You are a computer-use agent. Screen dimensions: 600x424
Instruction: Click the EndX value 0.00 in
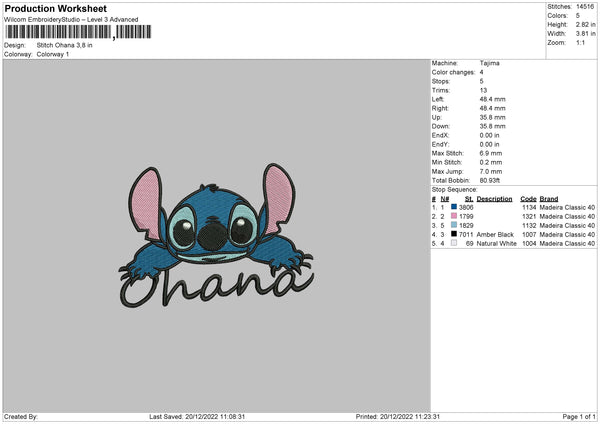tap(489, 135)
